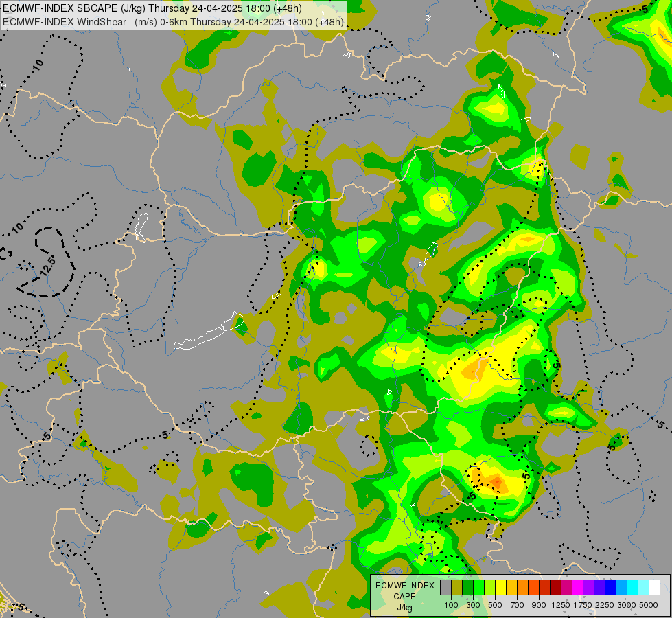Image resolution: width=672 pixels, height=618 pixels.
Task: Click the '5000' legend tick label
Action: (649, 605)
